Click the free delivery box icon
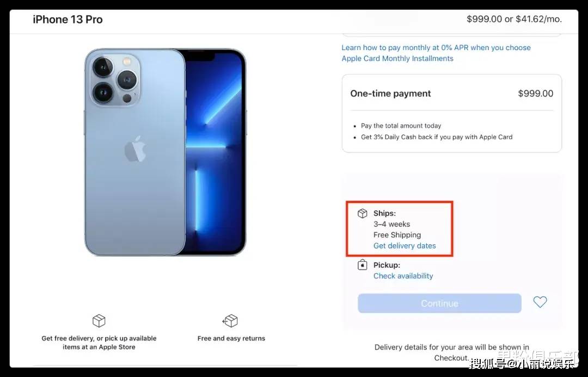The width and height of the screenshot is (588, 377). 99,321
